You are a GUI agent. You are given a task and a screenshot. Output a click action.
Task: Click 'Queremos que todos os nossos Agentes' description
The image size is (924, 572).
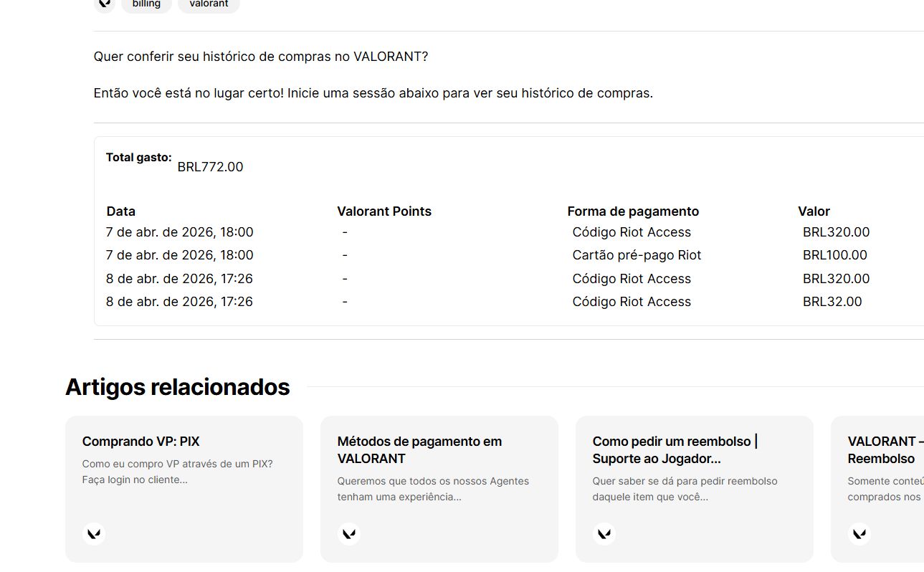click(433, 489)
